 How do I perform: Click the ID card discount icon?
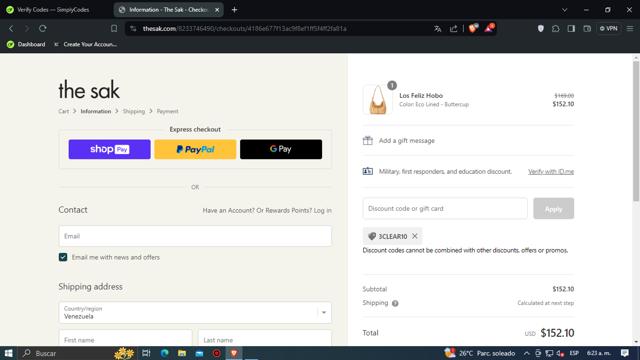(368, 171)
